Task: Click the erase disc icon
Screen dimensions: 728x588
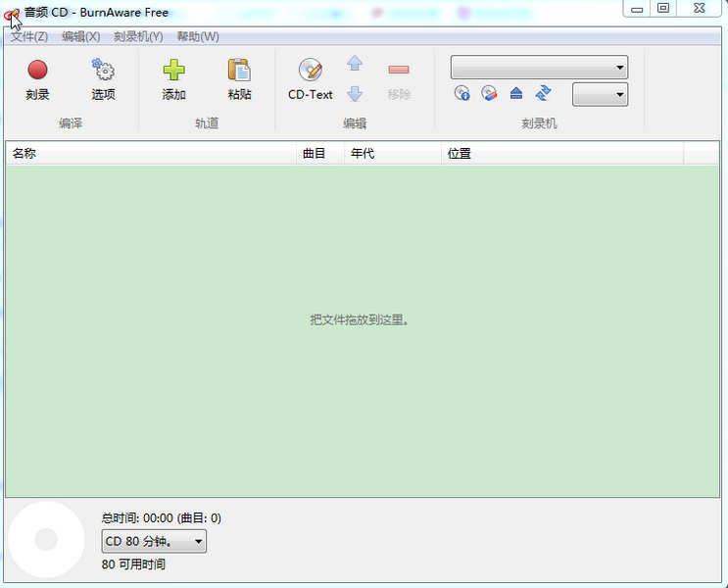Action: point(489,93)
